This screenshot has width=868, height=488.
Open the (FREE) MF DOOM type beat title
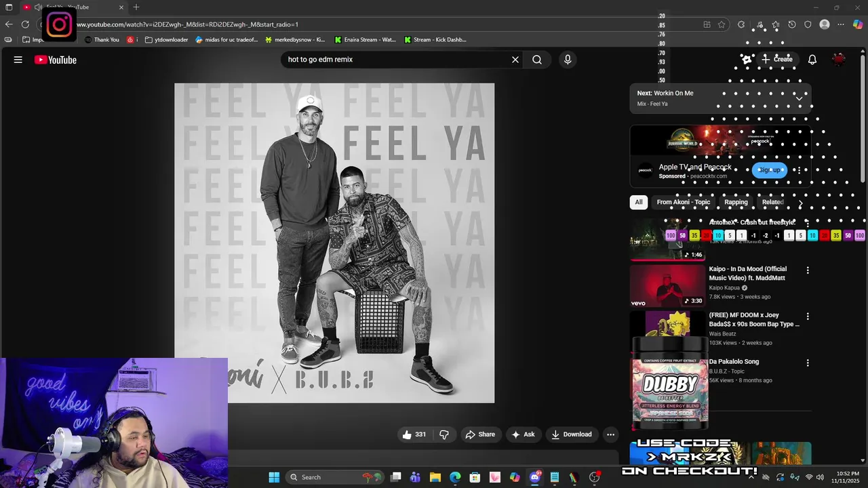coord(754,319)
